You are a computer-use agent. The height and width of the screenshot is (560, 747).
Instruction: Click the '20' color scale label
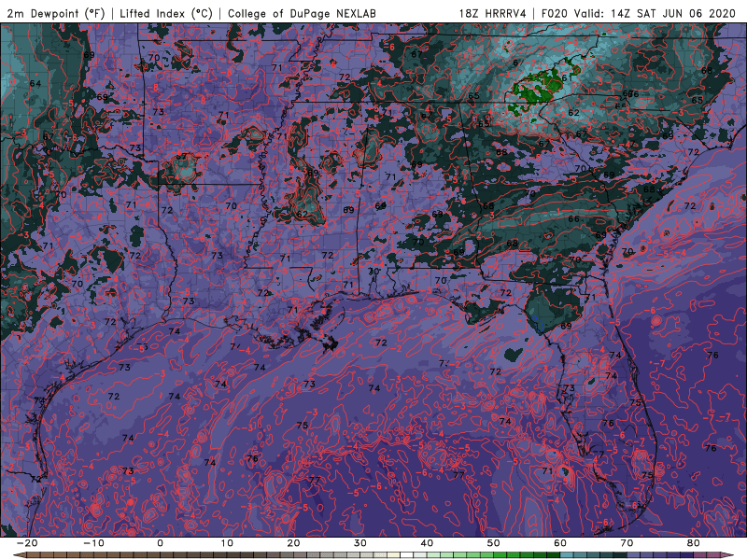(x=293, y=543)
